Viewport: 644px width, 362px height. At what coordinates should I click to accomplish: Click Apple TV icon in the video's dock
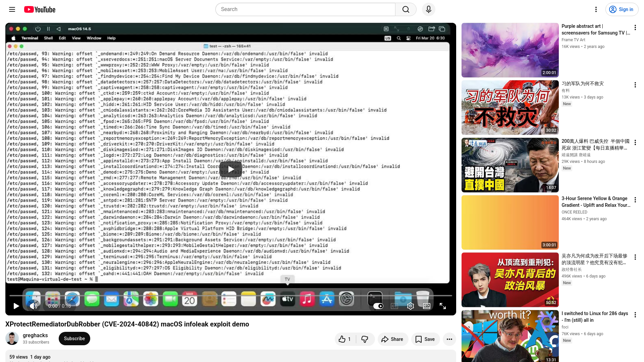coord(287,299)
